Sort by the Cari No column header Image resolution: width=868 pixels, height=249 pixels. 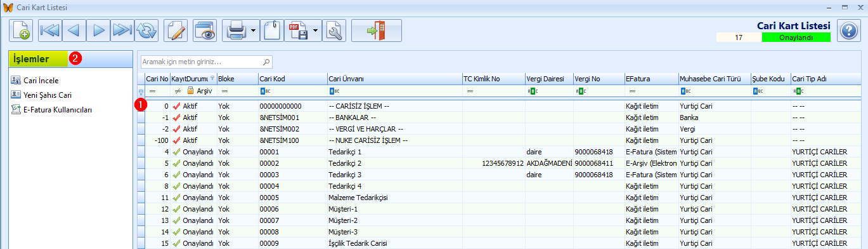[x=157, y=79]
